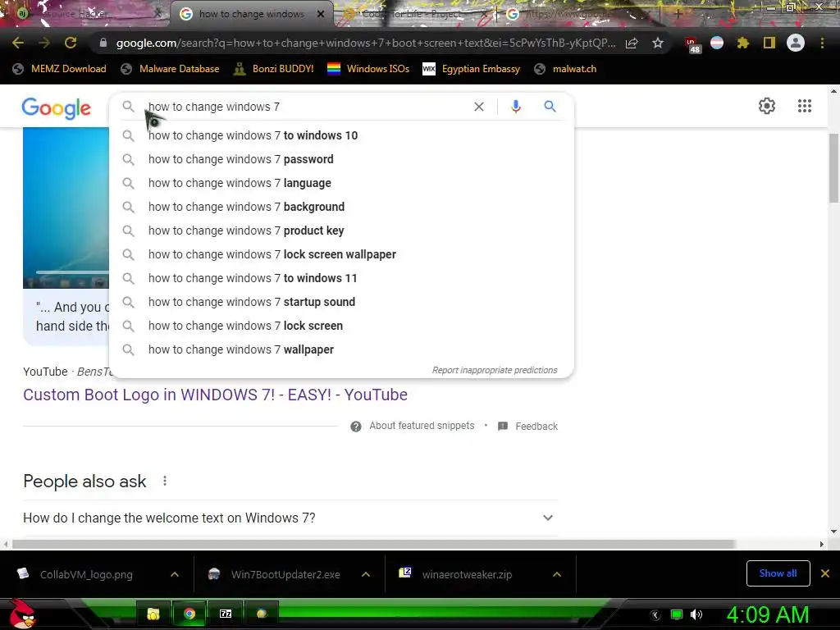Open People also ask options dots

click(x=165, y=481)
